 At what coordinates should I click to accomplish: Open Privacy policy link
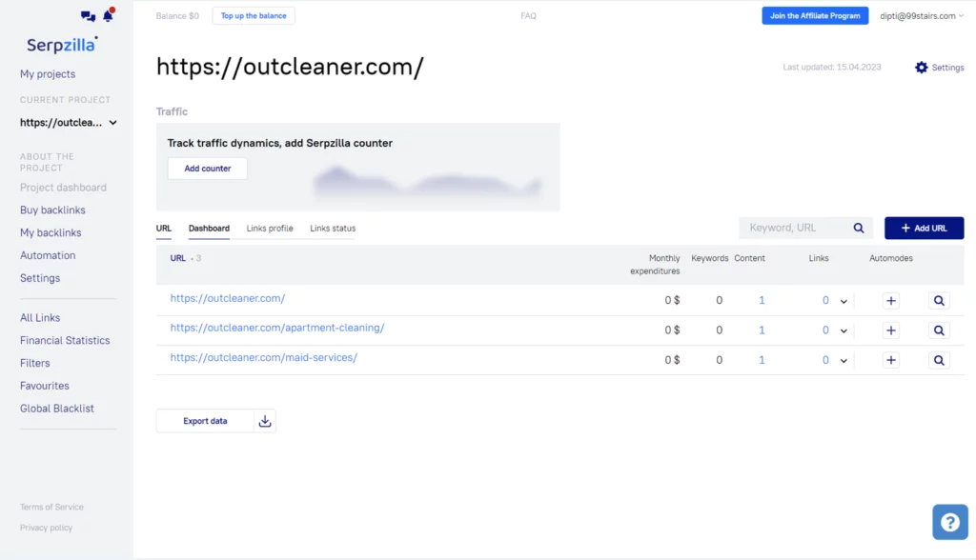pos(46,528)
